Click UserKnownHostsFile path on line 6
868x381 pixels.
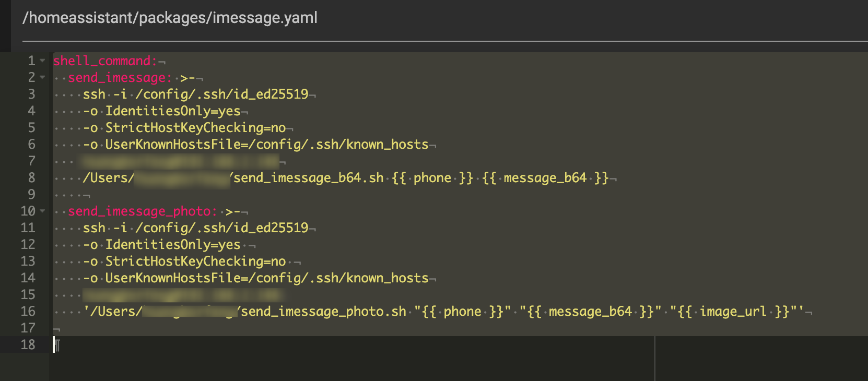[x=266, y=145]
